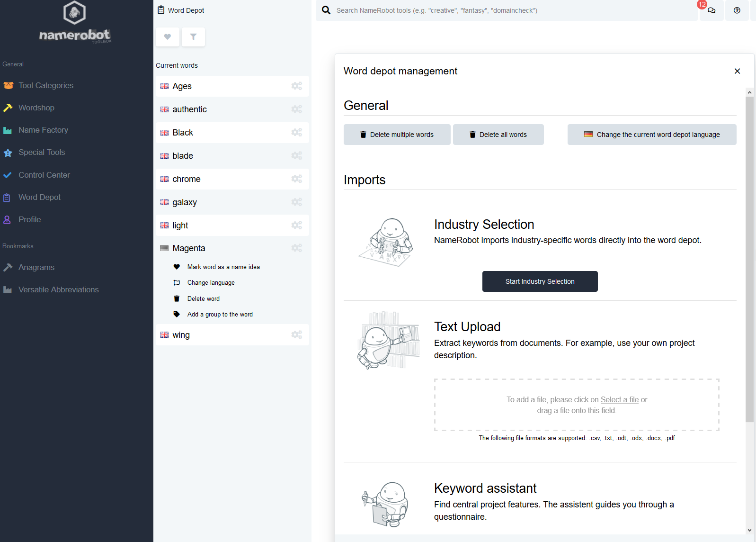
Task: Go to Name Factory
Action: (x=43, y=130)
